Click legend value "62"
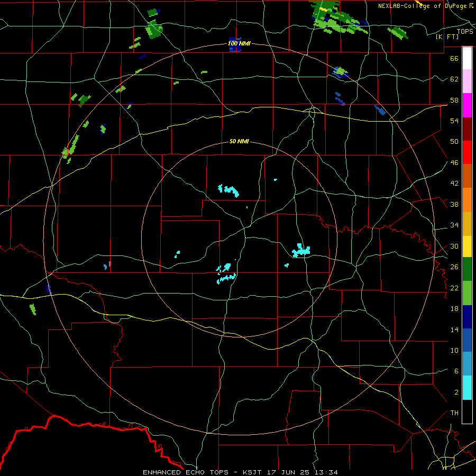 pyautogui.click(x=454, y=79)
